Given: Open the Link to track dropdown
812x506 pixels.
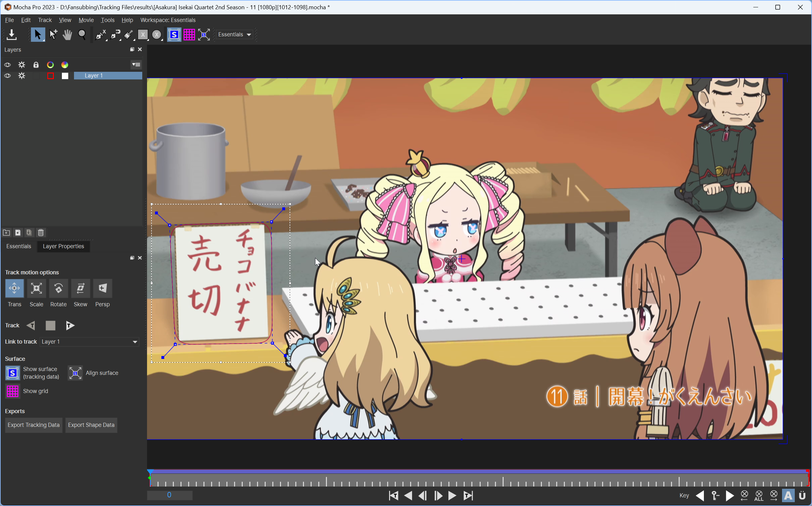Looking at the screenshot, I should click(x=89, y=341).
